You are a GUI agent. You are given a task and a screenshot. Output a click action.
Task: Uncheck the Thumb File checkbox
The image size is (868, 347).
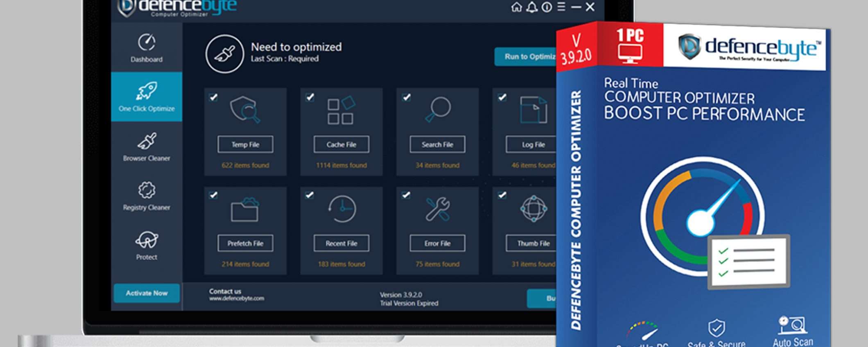[502, 195]
